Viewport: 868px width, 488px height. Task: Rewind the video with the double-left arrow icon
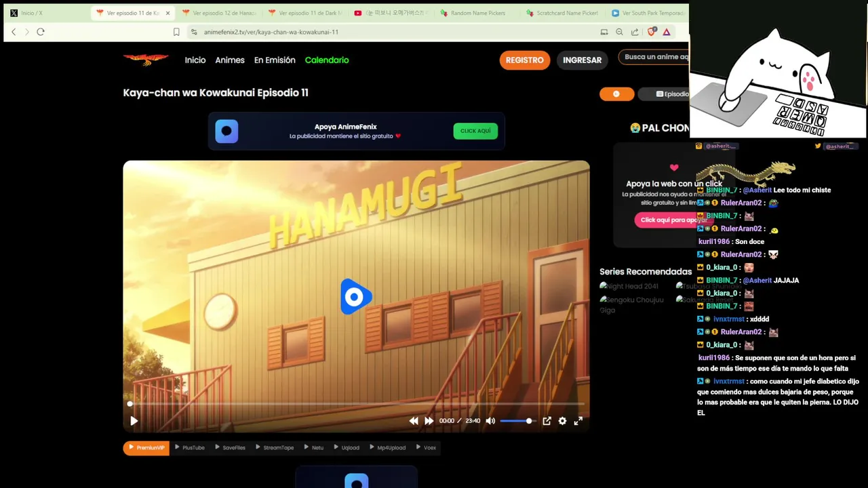point(414,421)
